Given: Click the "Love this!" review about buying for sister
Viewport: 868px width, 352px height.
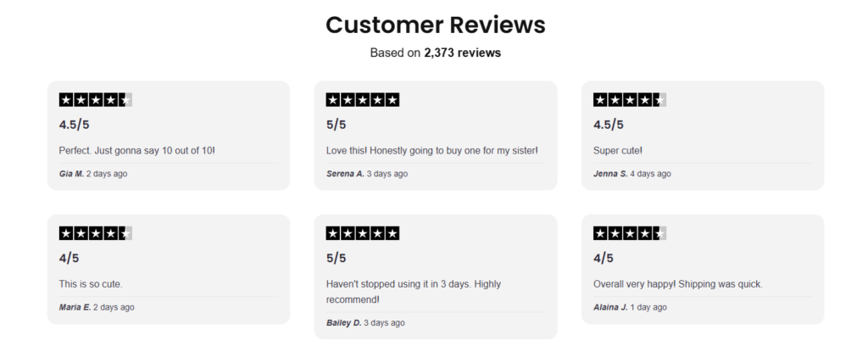Looking at the screenshot, I should (431, 151).
